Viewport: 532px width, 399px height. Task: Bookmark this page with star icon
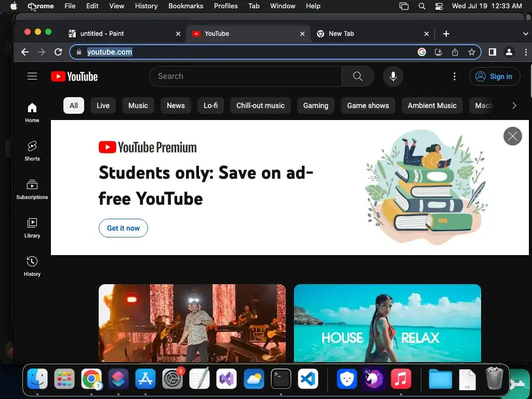tap(472, 52)
